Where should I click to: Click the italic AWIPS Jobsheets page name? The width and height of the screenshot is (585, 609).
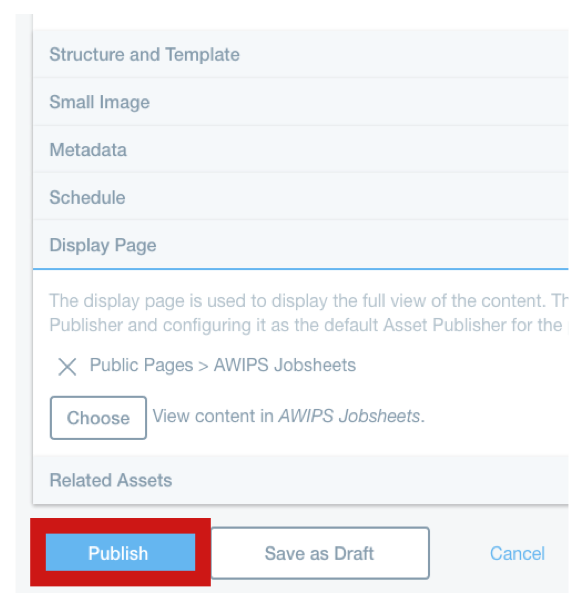coord(350,416)
